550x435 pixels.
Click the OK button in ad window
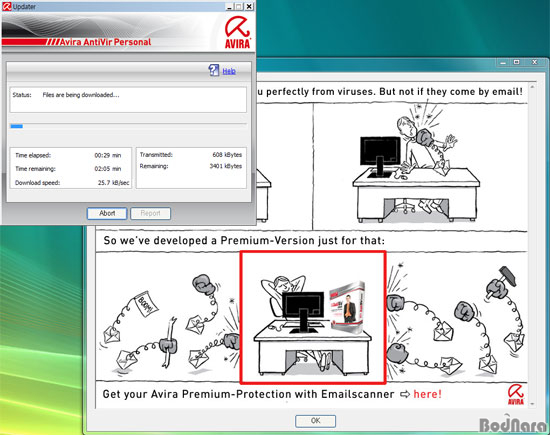[315, 421]
